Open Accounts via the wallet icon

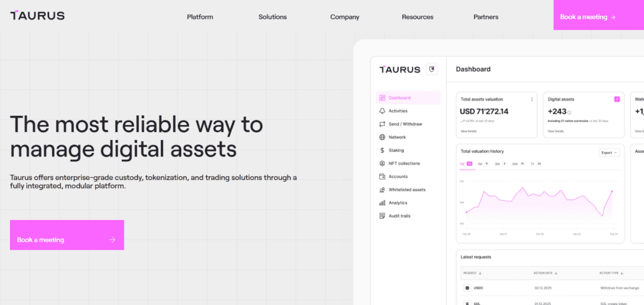pos(382,177)
